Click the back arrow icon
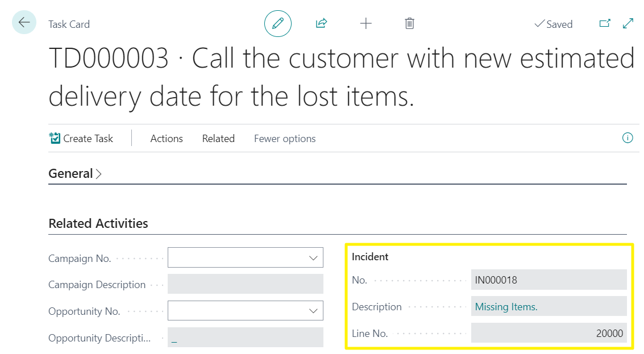This screenshot has height=354, width=644. [x=23, y=22]
